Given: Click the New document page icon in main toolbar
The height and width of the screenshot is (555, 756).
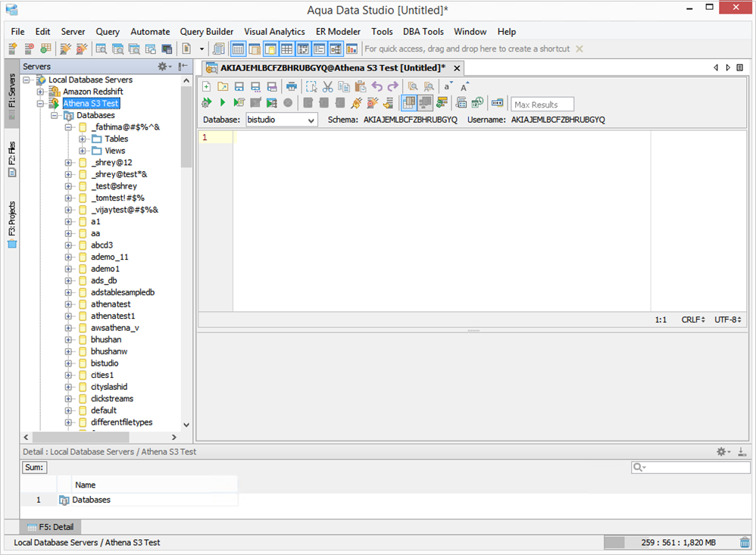Looking at the screenshot, I should [186, 48].
